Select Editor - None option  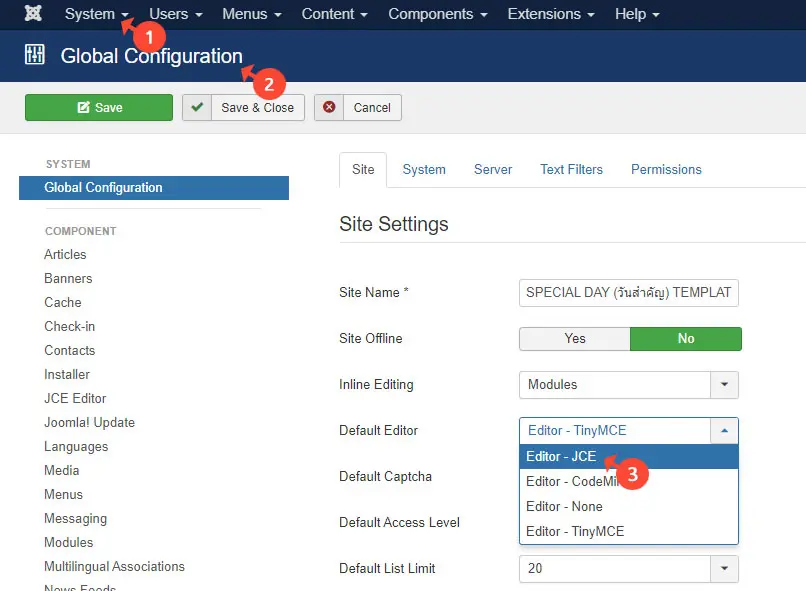pos(564,507)
